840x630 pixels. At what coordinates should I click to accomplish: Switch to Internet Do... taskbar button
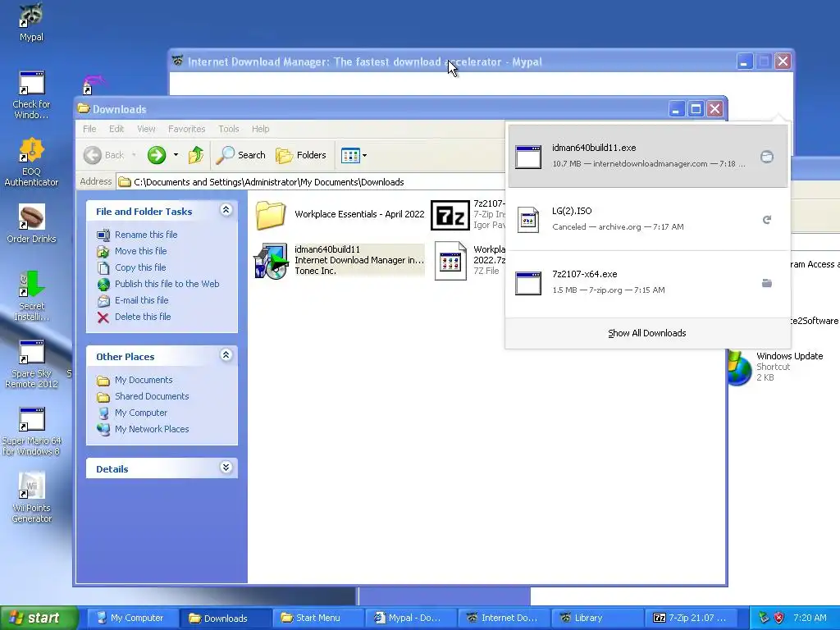pyautogui.click(x=504, y=618)
